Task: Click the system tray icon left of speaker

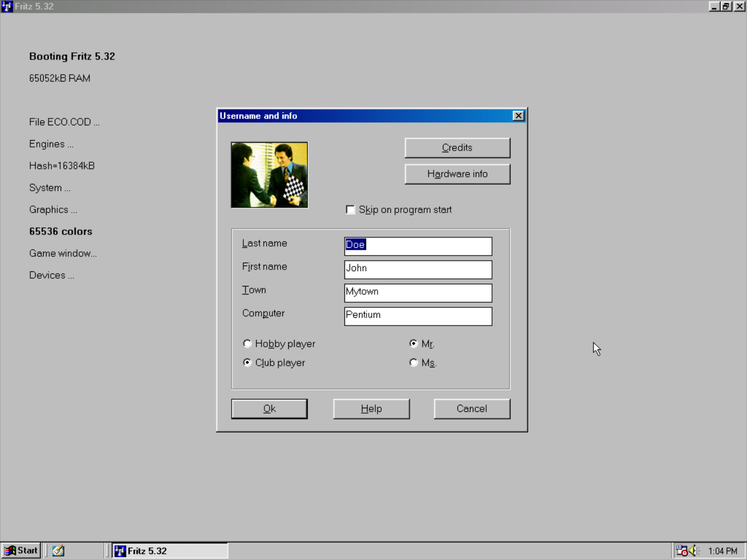Action: (682, 551)
